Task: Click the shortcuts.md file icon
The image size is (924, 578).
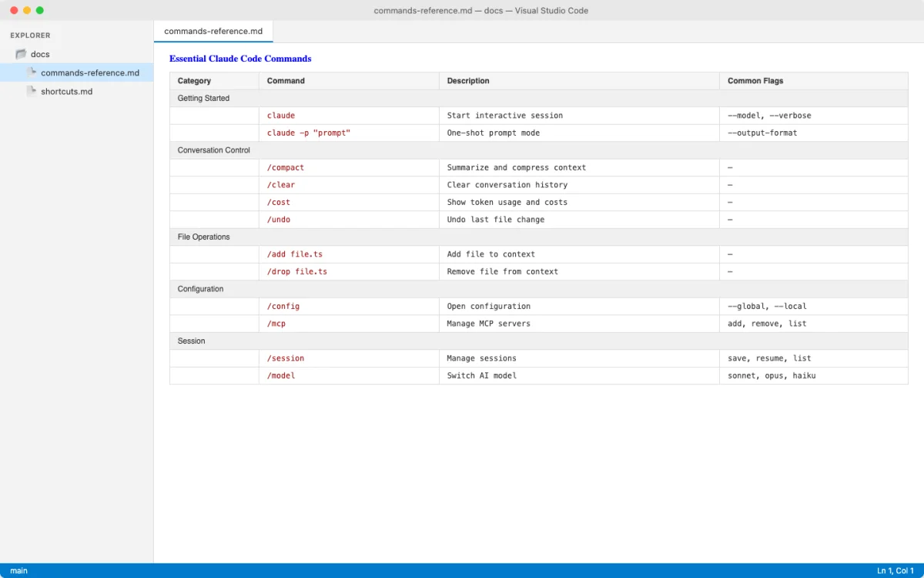Action: 32,91
